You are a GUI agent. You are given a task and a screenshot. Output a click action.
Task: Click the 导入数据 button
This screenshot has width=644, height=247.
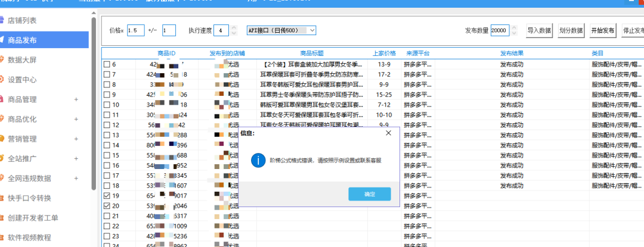[x=539, y=31]
